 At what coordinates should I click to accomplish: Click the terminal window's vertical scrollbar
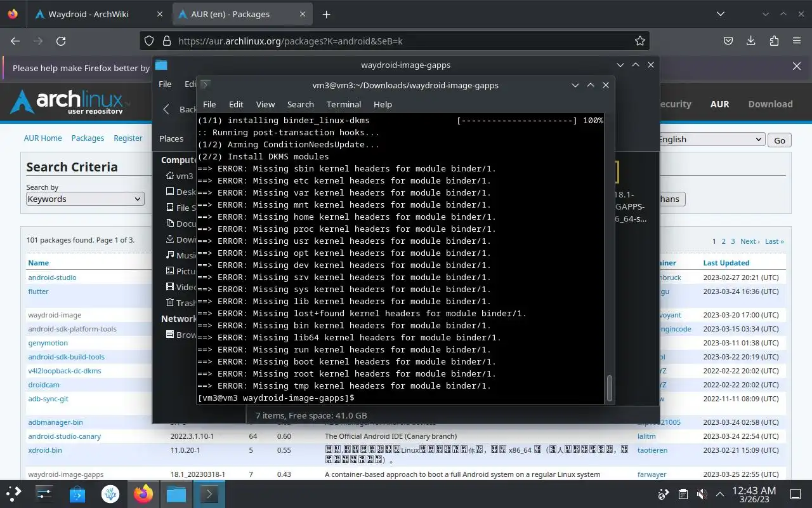click(610, 388)
